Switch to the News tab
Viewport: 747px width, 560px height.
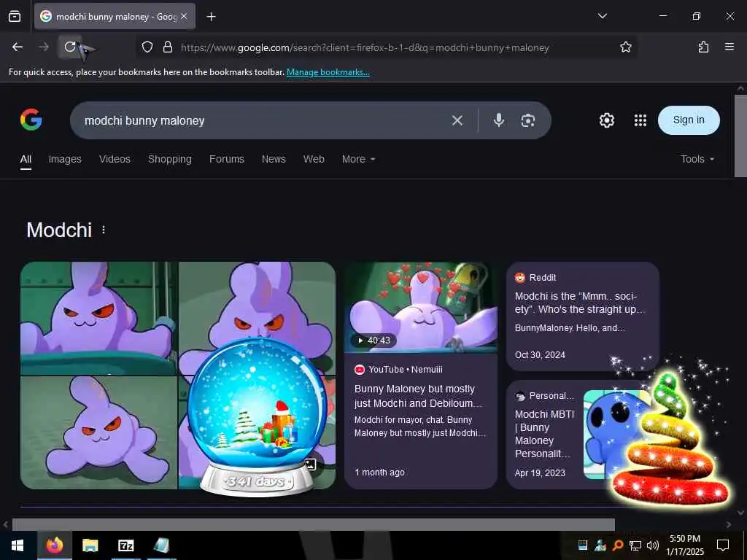click(x=274, y=159)
